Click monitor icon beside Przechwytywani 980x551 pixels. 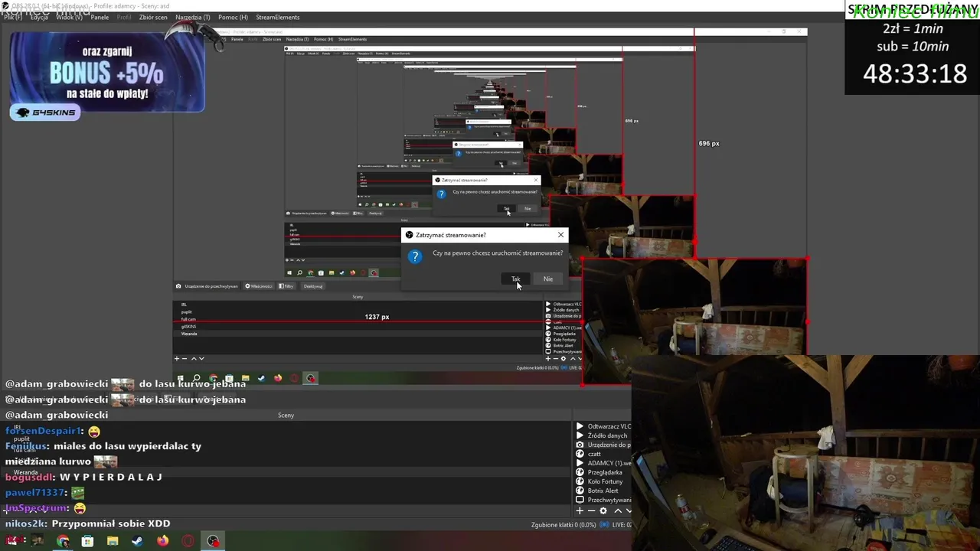coord(580,500)
